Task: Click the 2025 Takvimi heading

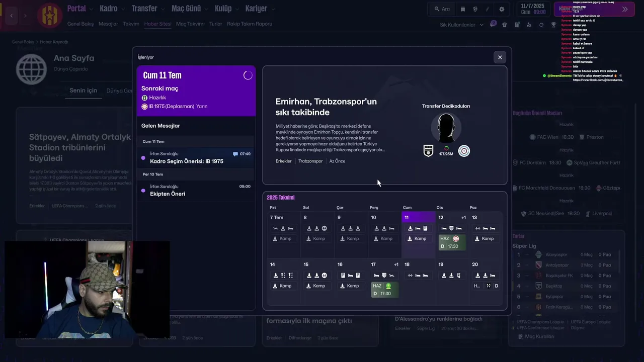Action: pos(281,198)
